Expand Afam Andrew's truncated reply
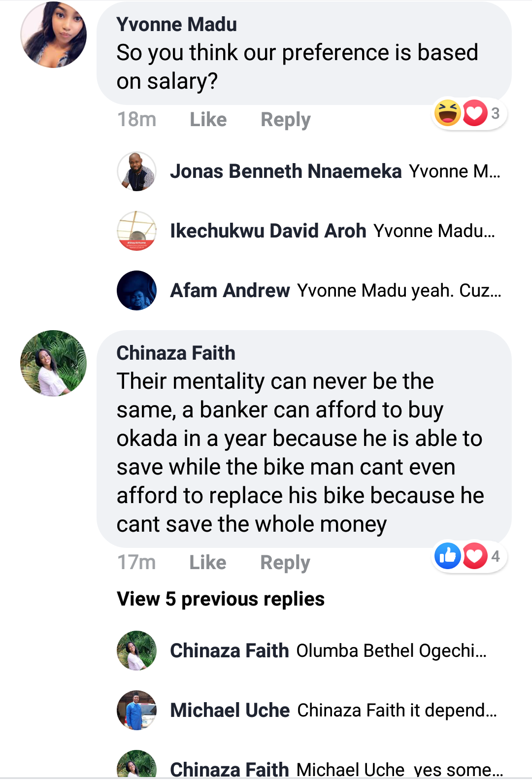Viewport: 532px width, 780px height. [x=399, y=291]
